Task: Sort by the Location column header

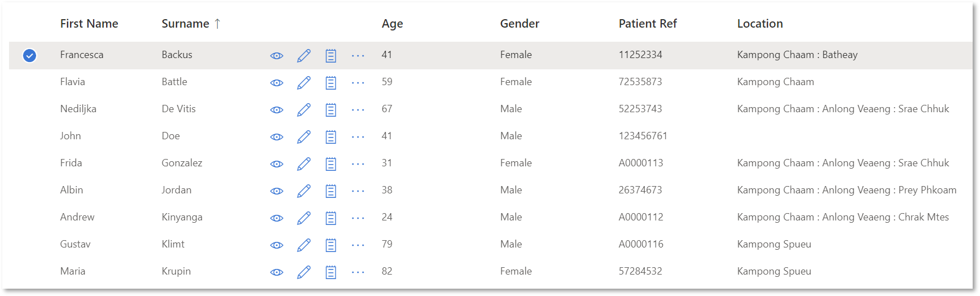Action: click(760, 24)
